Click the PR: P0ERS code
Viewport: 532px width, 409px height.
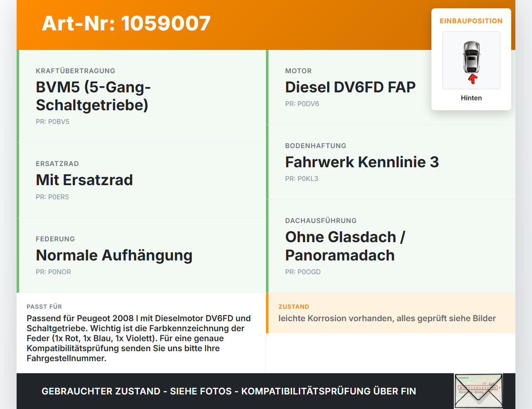click(52, 197)
